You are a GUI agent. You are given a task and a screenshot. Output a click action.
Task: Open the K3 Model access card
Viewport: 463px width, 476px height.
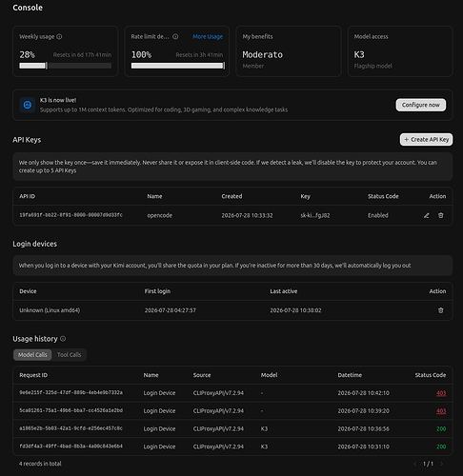point(400,51)
